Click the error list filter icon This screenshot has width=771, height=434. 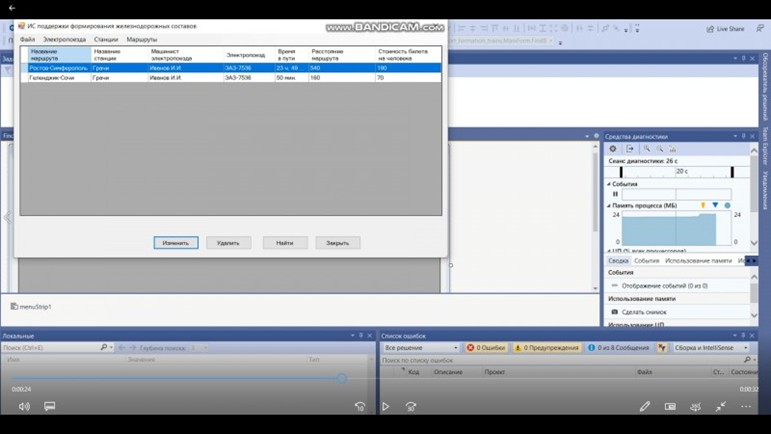coord(662,347)
